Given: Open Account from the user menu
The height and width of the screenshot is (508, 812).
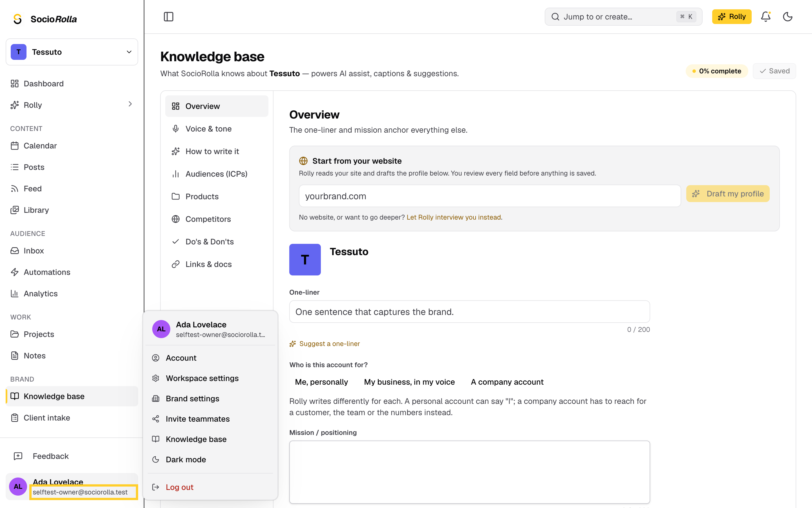Looking at the screenshot, I should click(x=210, y=358).
